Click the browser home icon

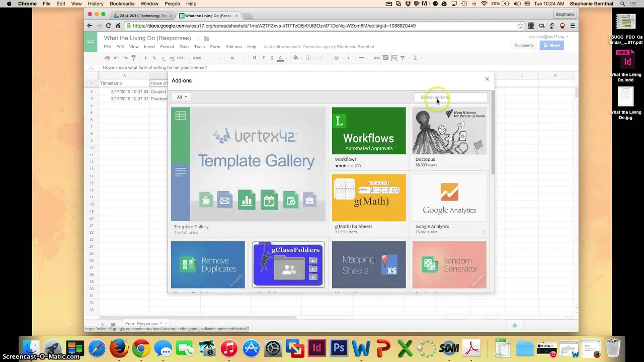tap(118, 26)
